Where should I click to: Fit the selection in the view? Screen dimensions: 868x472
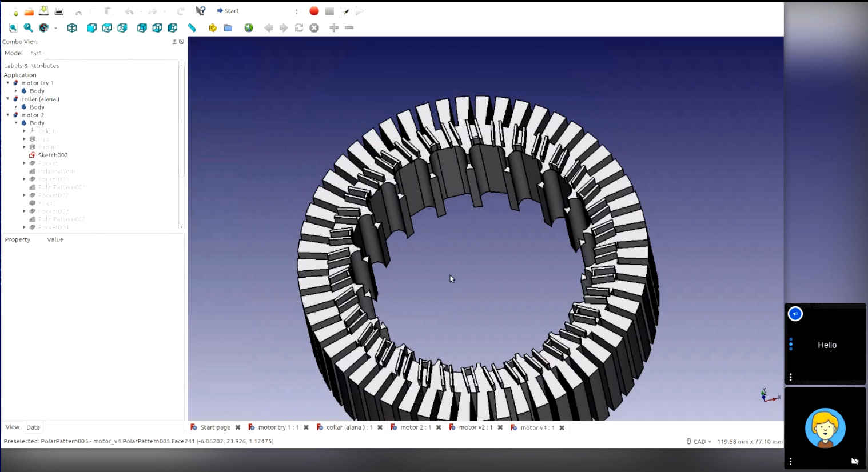[x=28, y=27]
